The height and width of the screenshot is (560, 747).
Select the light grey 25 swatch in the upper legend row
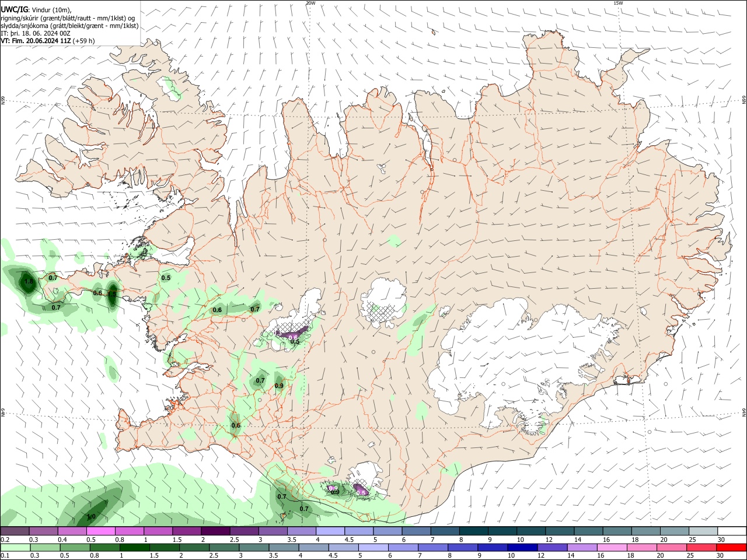pyautogui.click(x=703, y=531)
